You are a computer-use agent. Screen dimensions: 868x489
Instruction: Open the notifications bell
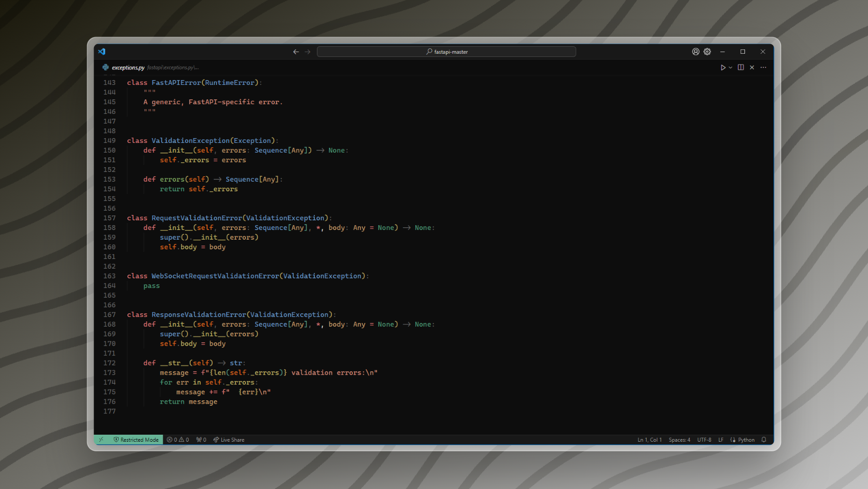[x=764, y=440]
